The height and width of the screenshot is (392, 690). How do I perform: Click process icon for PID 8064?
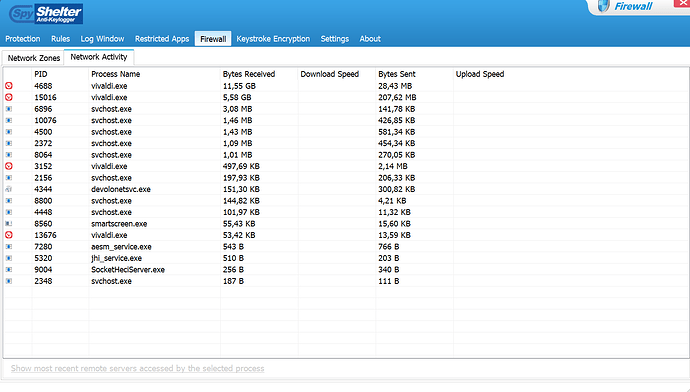[x=9, y=154]
